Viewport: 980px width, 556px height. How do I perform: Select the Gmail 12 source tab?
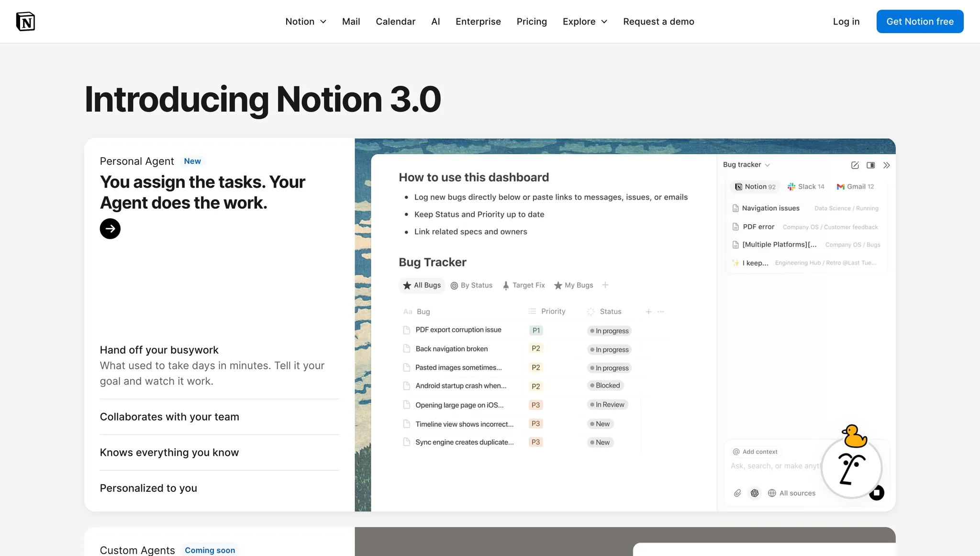tap(855, 187)
